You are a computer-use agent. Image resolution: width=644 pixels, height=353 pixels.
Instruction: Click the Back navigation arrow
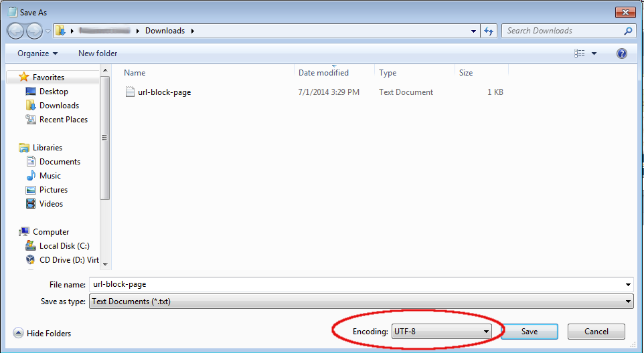pos(16,31)
